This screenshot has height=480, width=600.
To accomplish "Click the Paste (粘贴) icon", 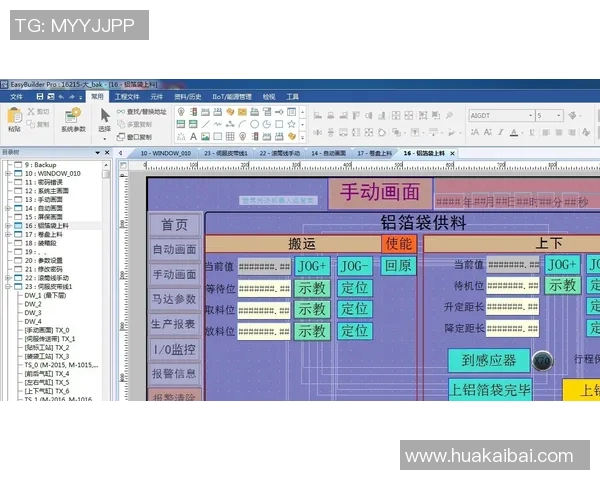I will [x=15, y=116].
